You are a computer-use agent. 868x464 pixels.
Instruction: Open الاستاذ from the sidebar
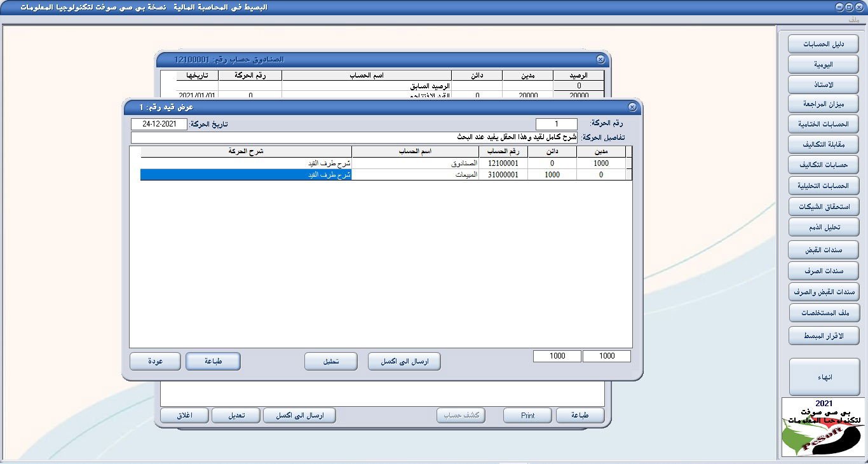point(823,84)
